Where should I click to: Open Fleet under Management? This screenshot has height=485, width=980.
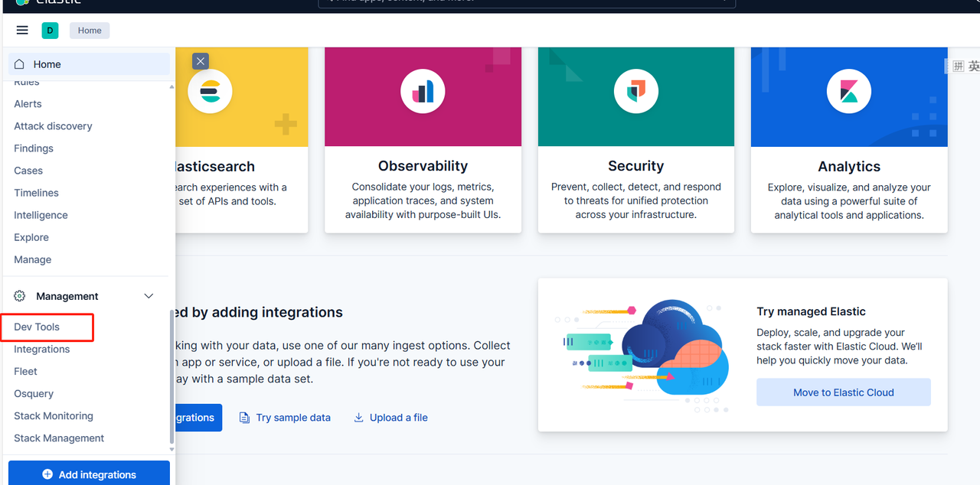point(25,371)
